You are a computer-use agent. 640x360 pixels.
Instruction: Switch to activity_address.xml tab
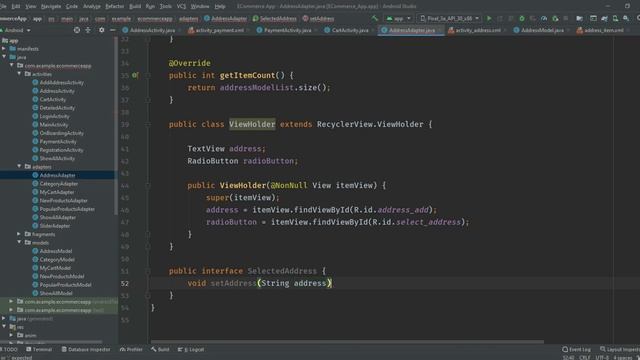coord(476,30)
